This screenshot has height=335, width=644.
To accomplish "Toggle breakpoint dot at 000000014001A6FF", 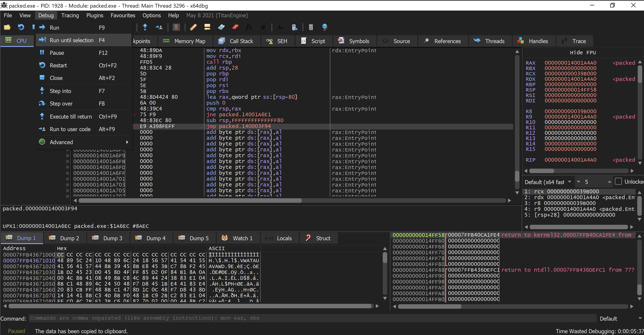I will coord(67,173).
